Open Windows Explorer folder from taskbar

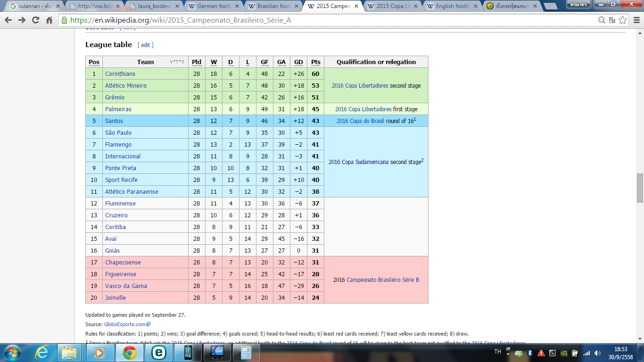point(70,352)
